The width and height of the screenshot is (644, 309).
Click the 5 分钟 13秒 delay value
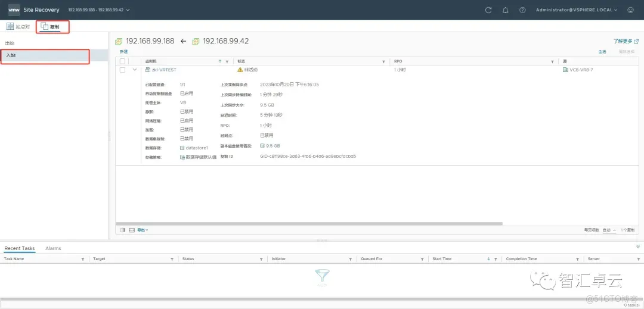[x=271, y=115]
